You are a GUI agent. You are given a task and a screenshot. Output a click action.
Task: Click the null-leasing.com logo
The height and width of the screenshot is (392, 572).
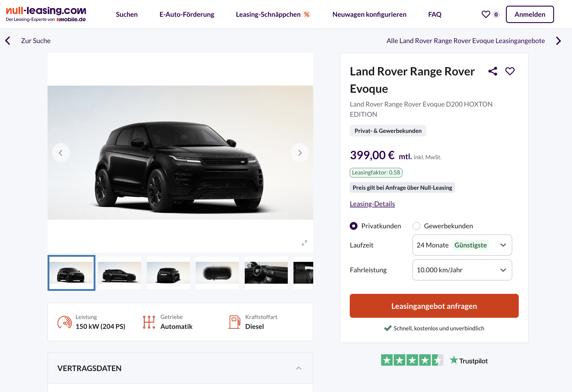point(46,14)
